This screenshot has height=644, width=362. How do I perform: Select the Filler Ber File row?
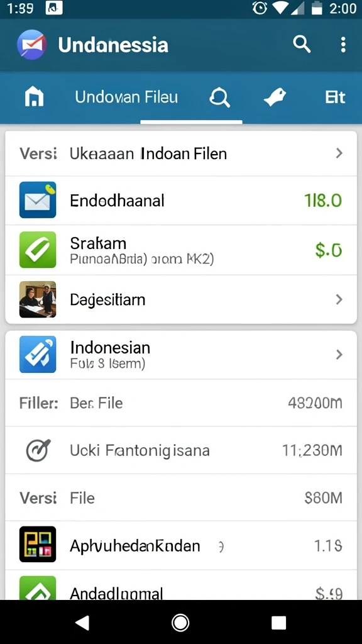181,403
